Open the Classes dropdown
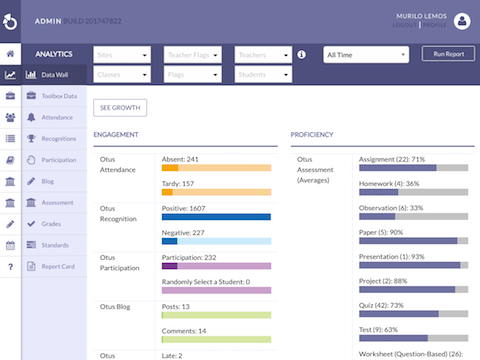480x360 pixels. (122, 74)
